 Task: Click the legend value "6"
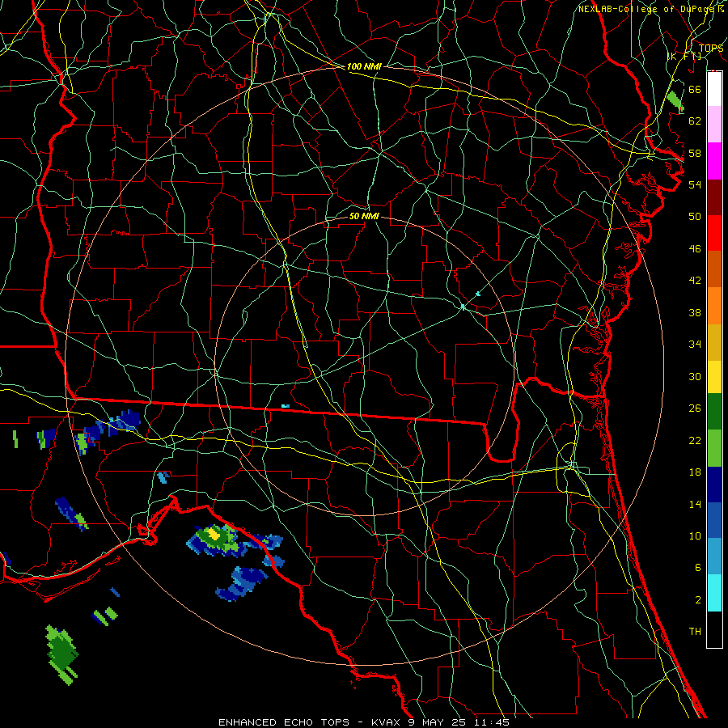point(697,568)
